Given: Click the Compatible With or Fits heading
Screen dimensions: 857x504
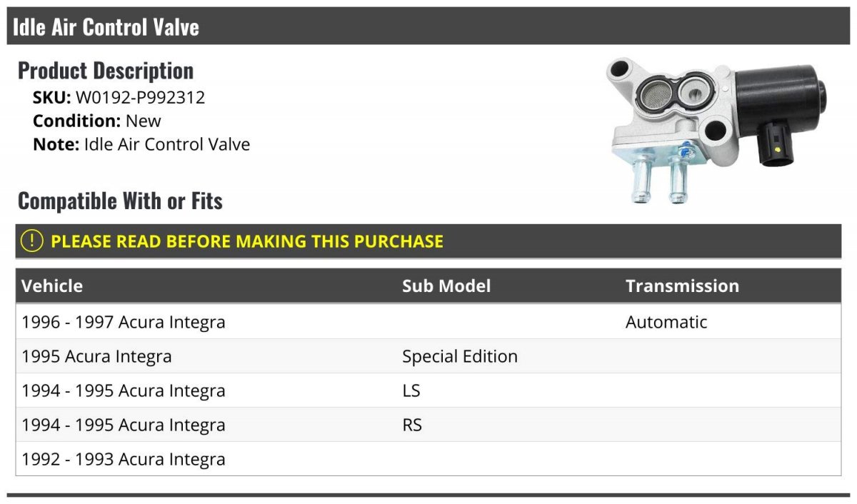Looking at the screenshot, I should click(120, 201).
